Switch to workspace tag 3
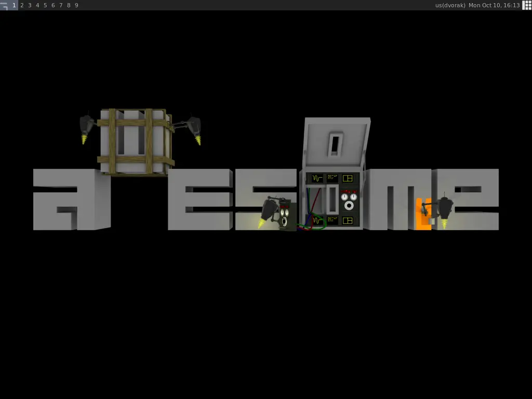This screenshot has height=399, width=532. [30, 5]
